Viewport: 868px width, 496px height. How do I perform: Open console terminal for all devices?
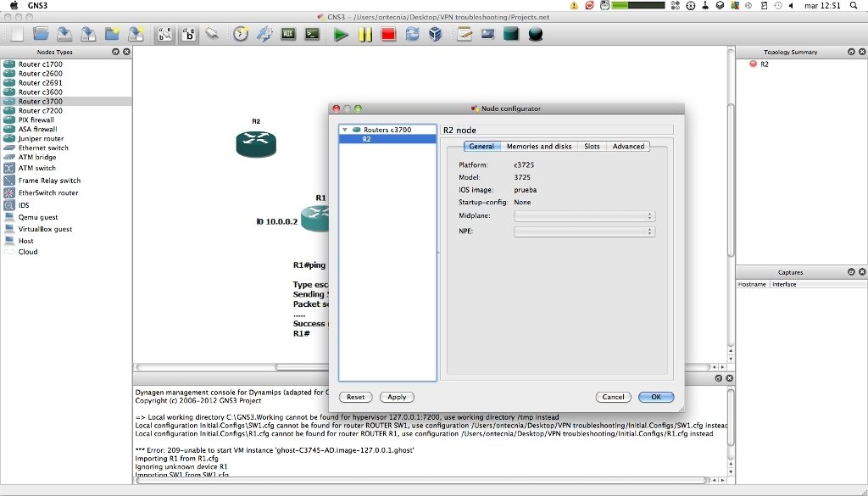[312, 34]
